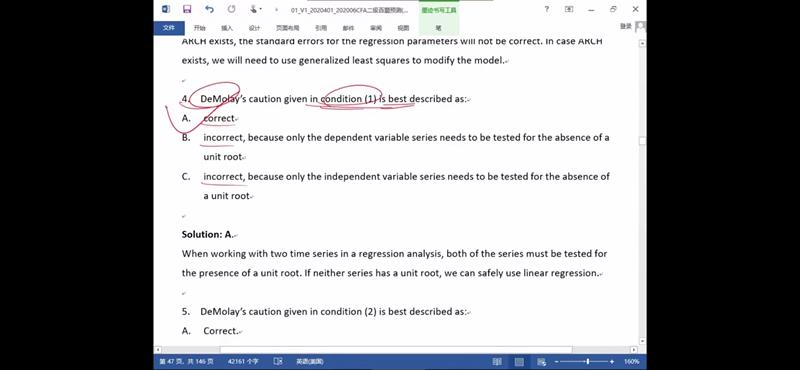Undo the last action
The height and width of the screenshot is (370, 800).
click(x=209, y=9)
